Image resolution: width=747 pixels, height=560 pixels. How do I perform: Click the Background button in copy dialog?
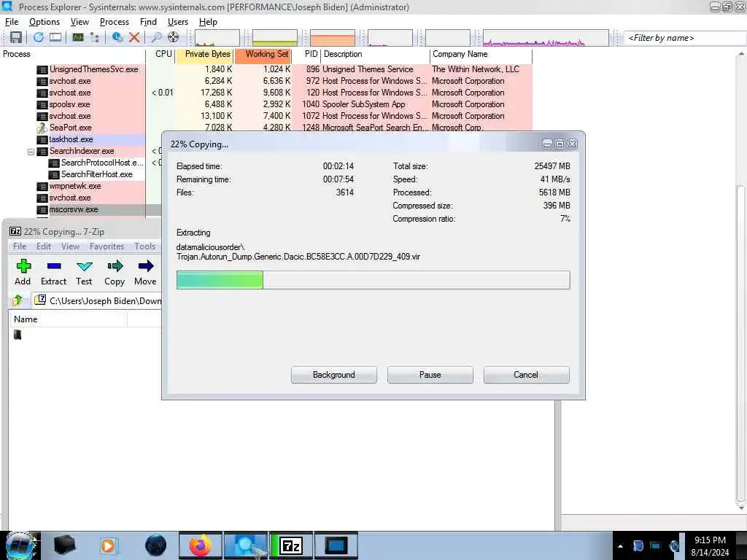334,375
